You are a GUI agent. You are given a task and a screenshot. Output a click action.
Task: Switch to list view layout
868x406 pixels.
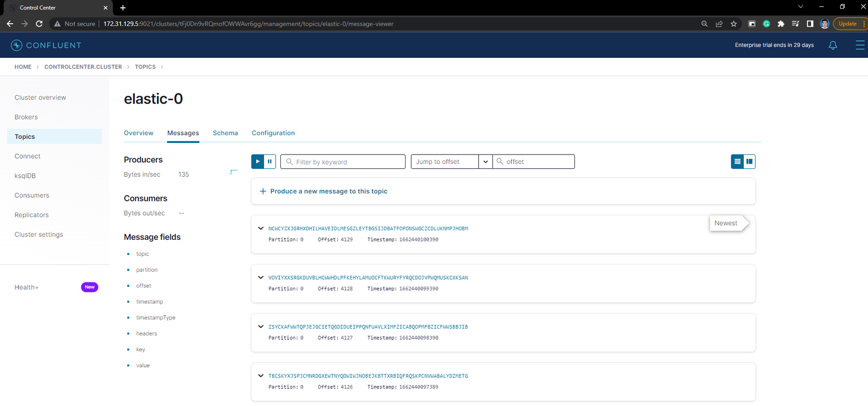pyautogui.click(x=738, y=161)
